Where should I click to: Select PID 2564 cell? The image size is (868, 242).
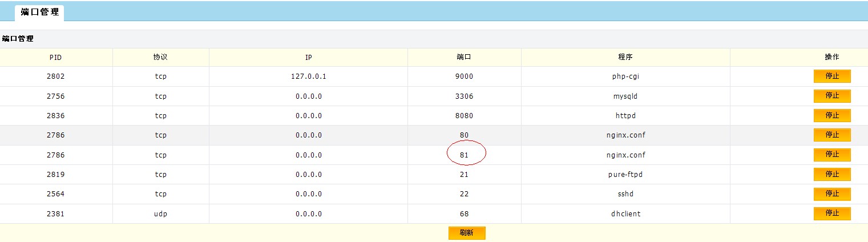point(56,194)
